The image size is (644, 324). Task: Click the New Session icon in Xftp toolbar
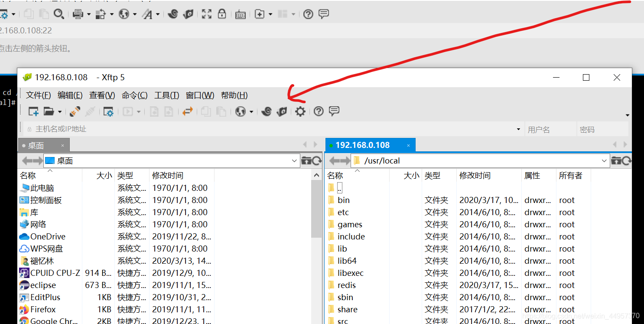click(33, 112)
